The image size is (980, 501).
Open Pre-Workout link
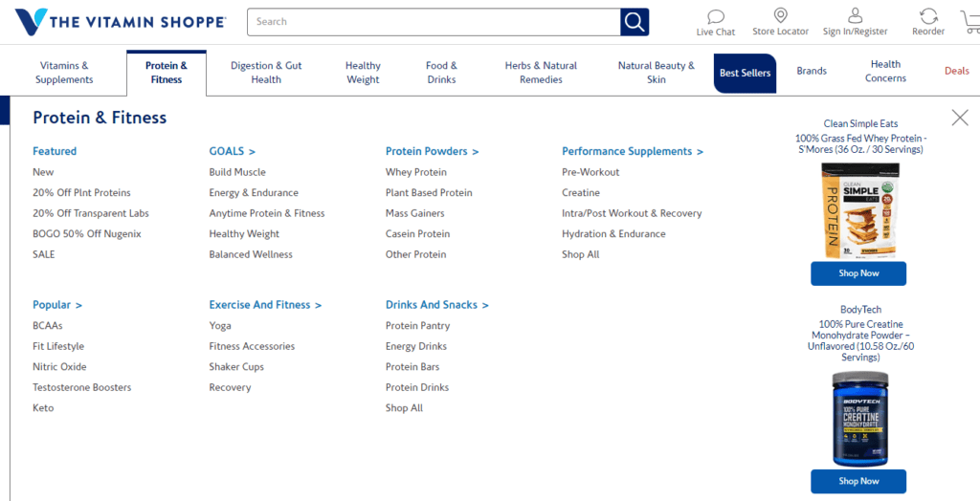[590, 172]
